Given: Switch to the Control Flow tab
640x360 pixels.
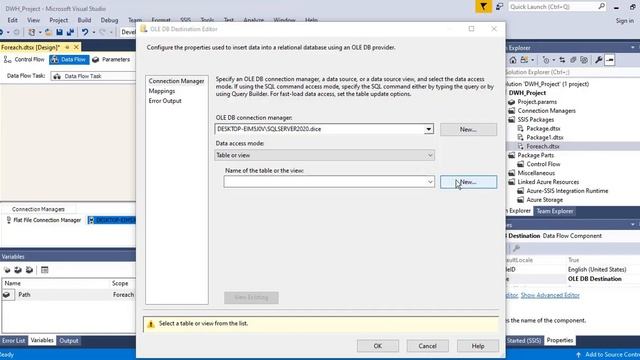Looking at the screenshot, I should 24,60.
